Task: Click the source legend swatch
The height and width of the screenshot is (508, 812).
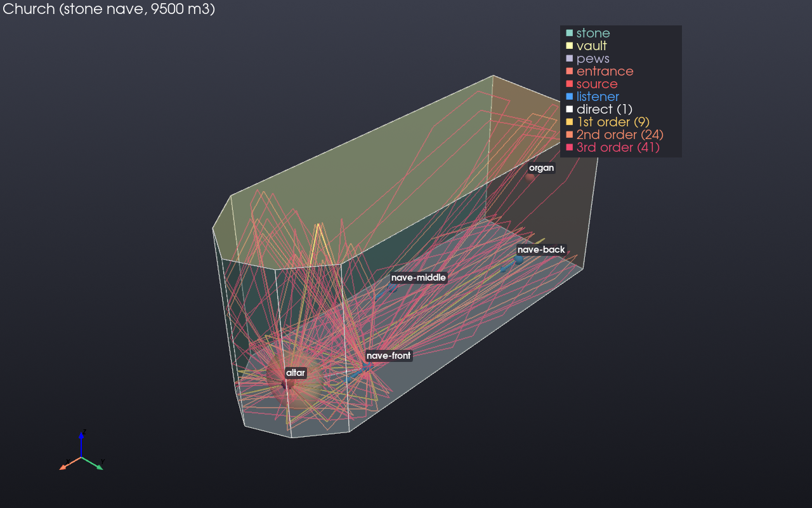Action: pyautogui.click(x=569, y=84)
